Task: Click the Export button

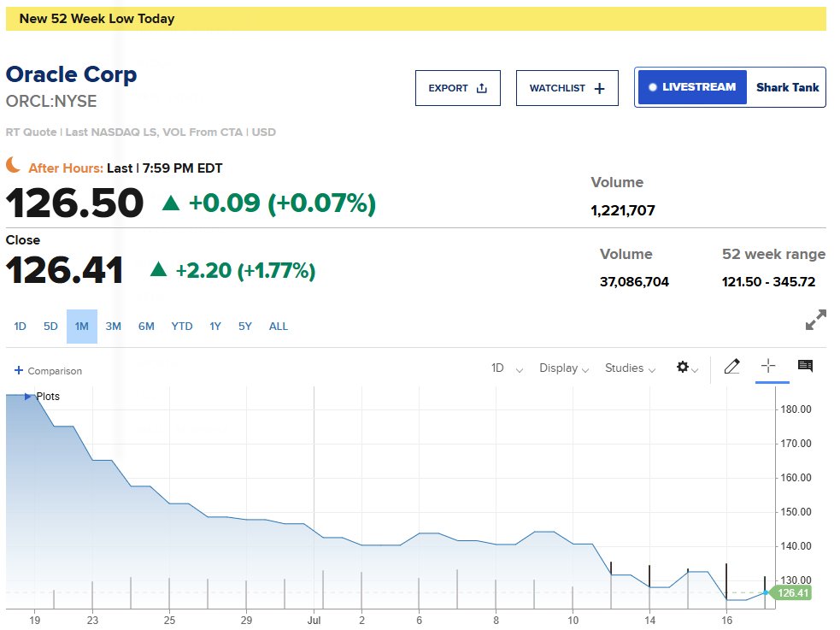Action: (x=457, y=88)
